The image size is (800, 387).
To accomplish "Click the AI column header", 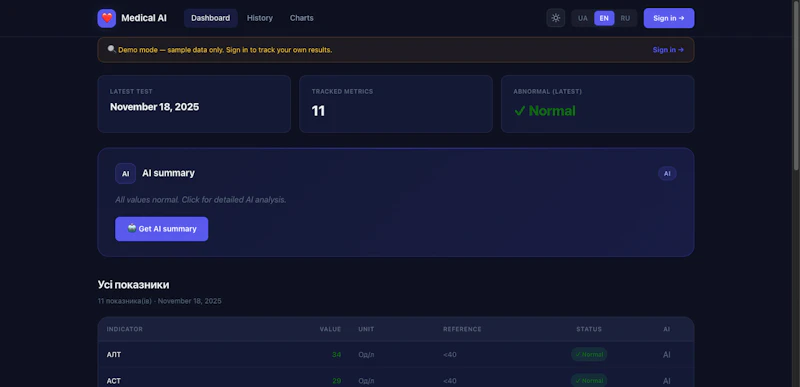I will pos(666,329).
